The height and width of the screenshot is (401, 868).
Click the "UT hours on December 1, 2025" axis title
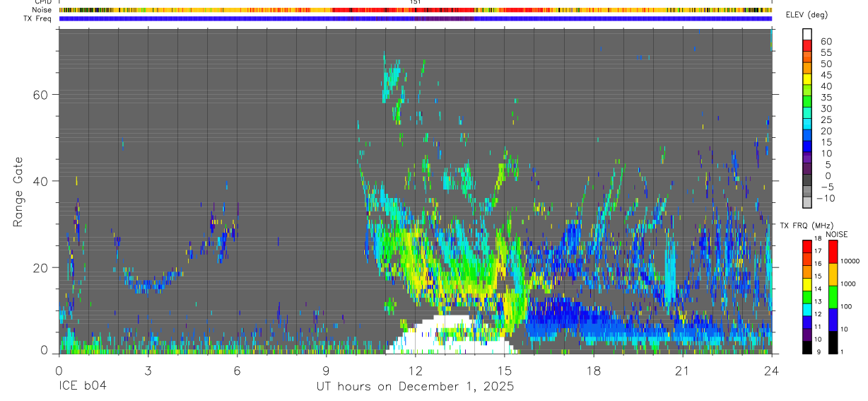click(415, 387)
